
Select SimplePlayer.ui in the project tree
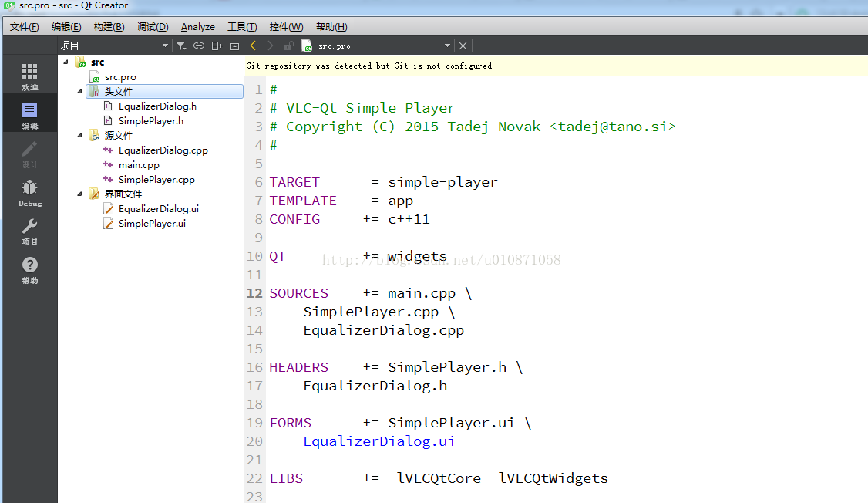click(152, 223)
